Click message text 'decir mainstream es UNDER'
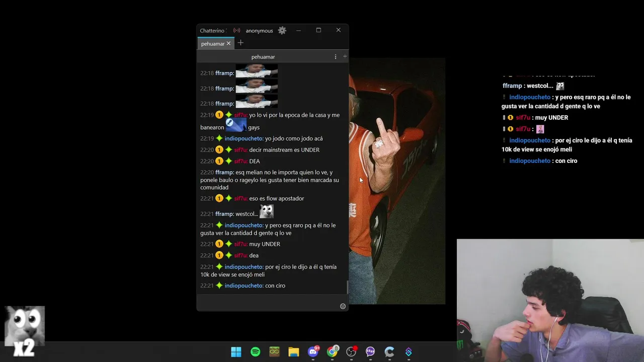Viewport: 644px width, 362px height. [x=284, y=150]
